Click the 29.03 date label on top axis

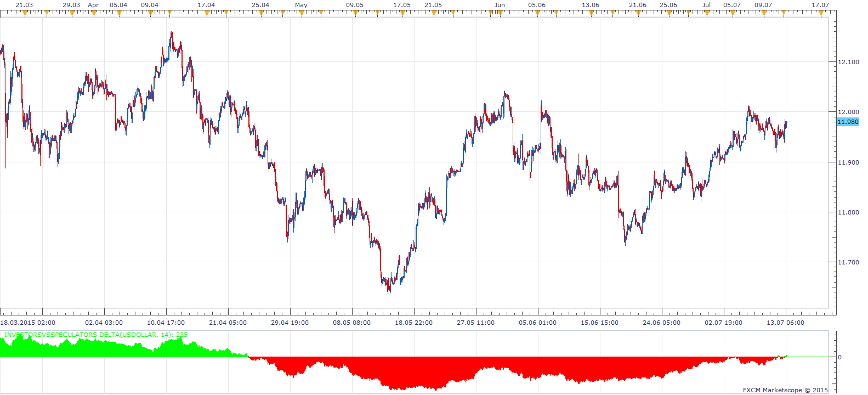pyautogui.click(x=71, y=5)
